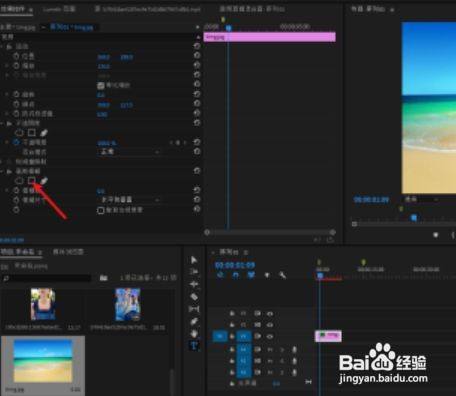Toggle animation stopwatch for Position
Screen dimensions: 456x396
[x=16, y=56]
